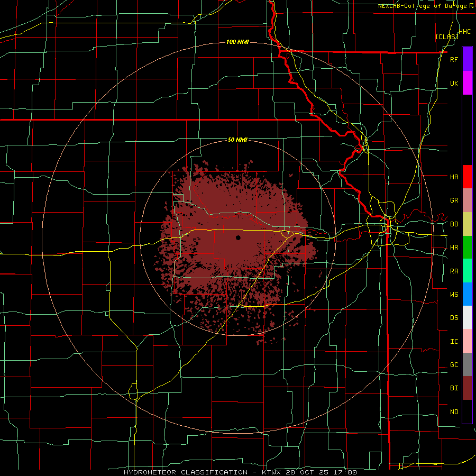Click the 100 NMI range ring label
The height and width of the screenshot is (476, 476).
[237, 42]
